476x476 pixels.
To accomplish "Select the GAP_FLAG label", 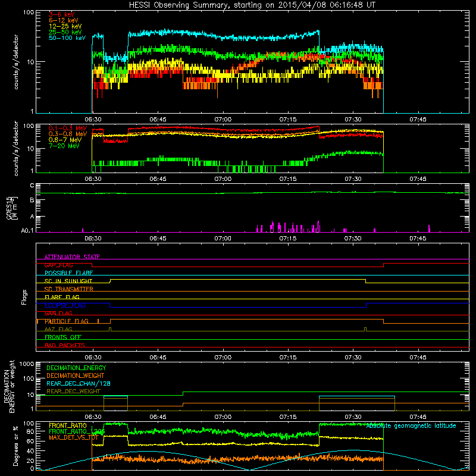I will point(58,265).
